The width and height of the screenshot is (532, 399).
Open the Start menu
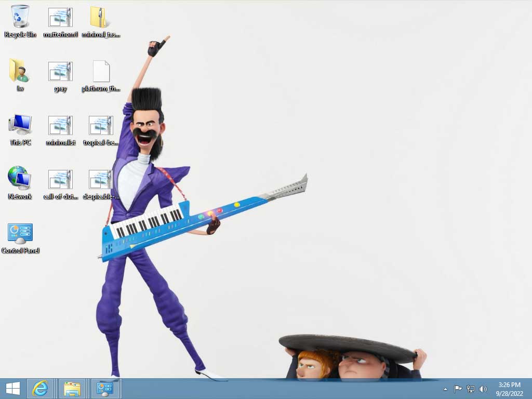pos(11,388)
